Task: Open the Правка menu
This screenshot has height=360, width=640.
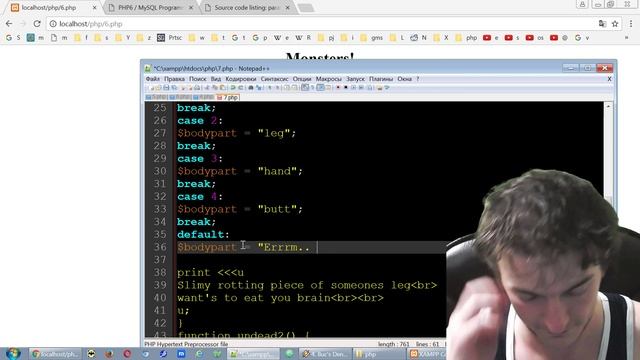Action: tap(174, 79)
